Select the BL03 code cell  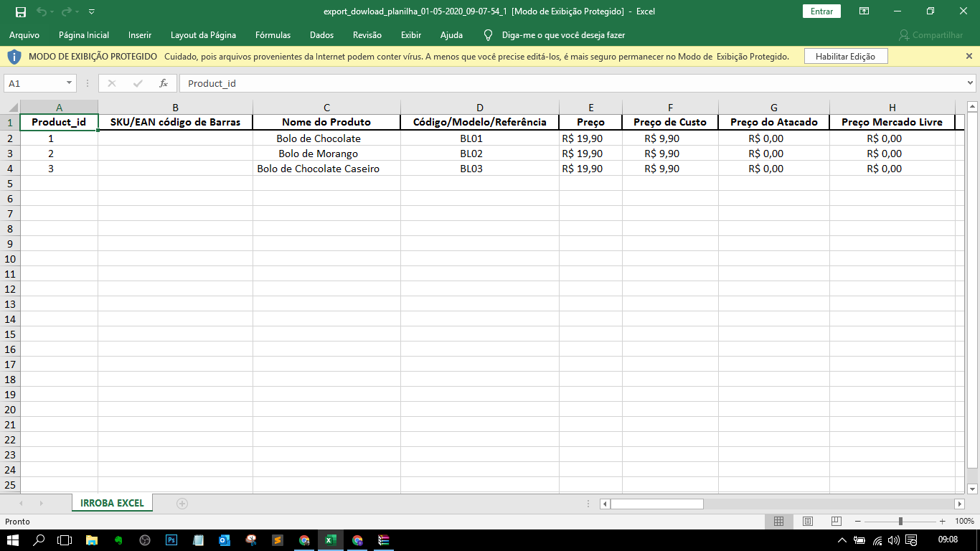480,169
